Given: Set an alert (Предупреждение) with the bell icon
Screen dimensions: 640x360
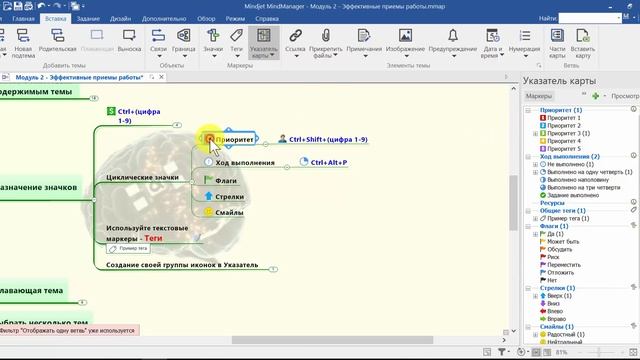Looking at the screenshot, I should tap(453, 36).
